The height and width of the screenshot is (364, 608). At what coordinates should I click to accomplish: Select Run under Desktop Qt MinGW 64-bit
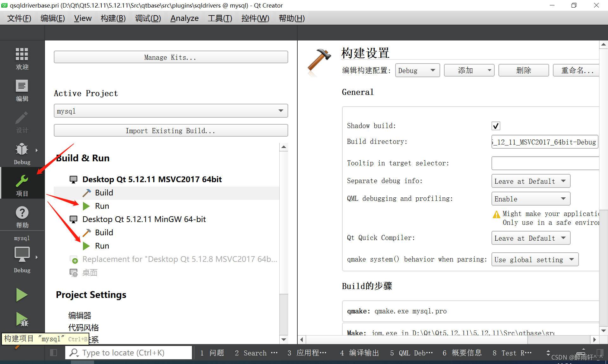click(102, 246)
